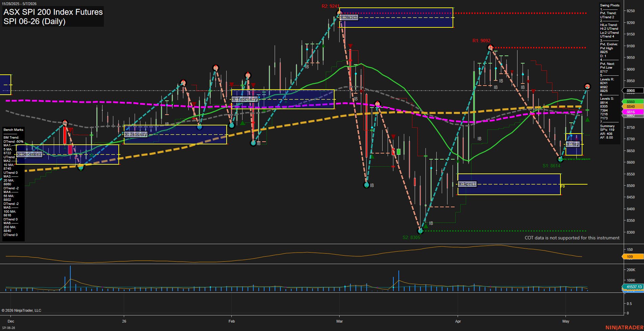Select the BM Trend: DTrend -50% entry

click(x=14, y=140)
